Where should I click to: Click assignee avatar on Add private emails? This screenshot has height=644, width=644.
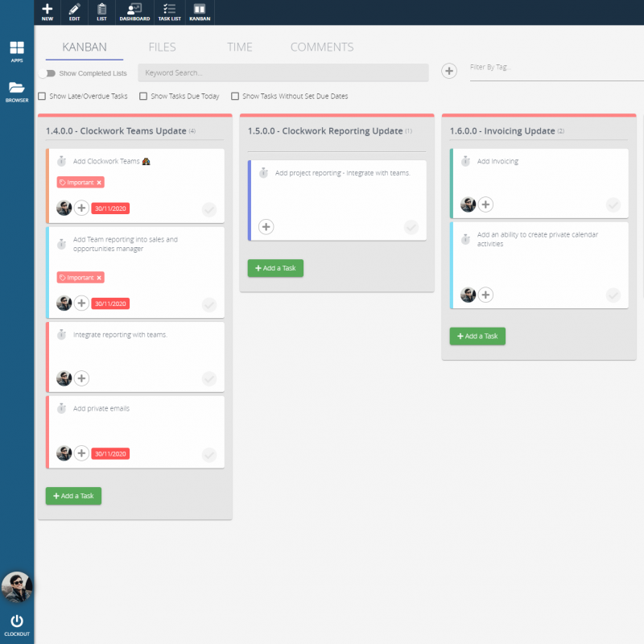64,453
